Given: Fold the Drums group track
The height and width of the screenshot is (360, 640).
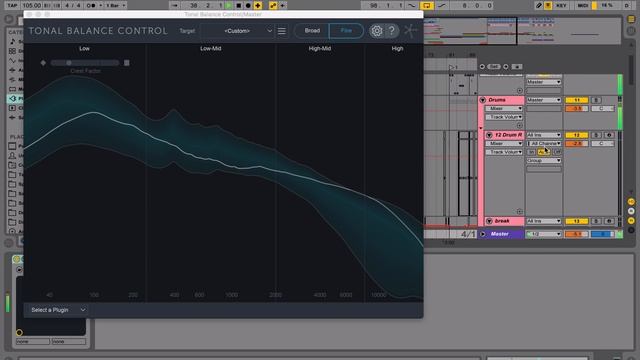Looking at the screenshot, I should tap(482, 100).
